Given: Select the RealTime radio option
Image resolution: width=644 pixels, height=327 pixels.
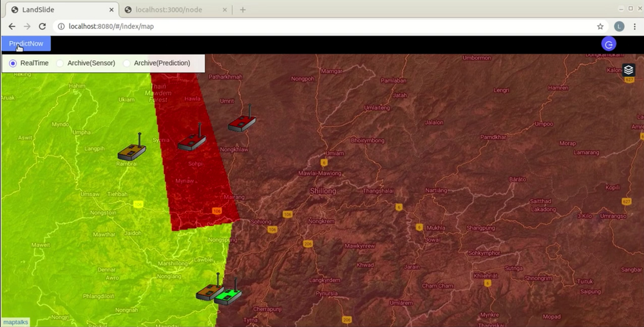Looking at the screenshot, I should click(13, 63).
